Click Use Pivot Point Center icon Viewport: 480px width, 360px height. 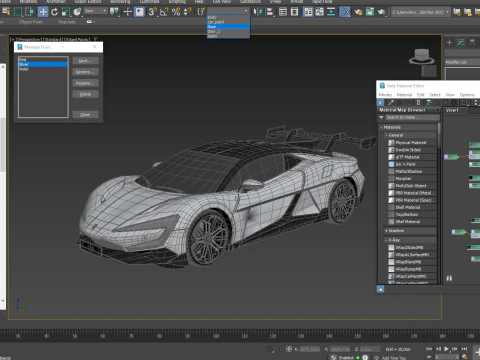[x=114, y=12]
